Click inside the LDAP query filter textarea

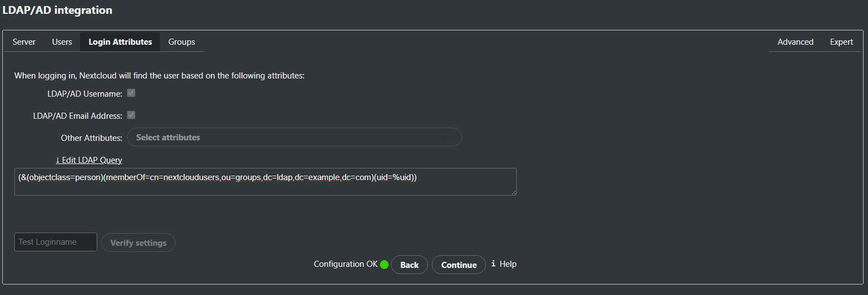(265, 185)
